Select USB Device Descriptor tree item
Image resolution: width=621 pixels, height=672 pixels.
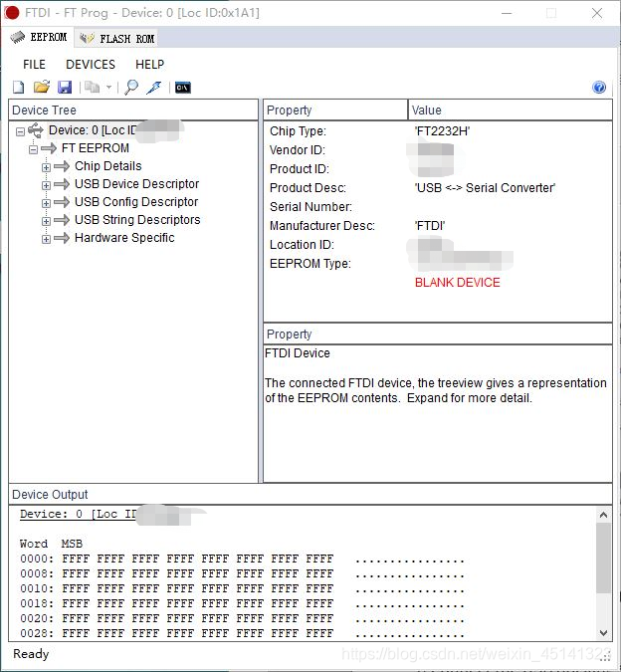(x=136, y=184)
